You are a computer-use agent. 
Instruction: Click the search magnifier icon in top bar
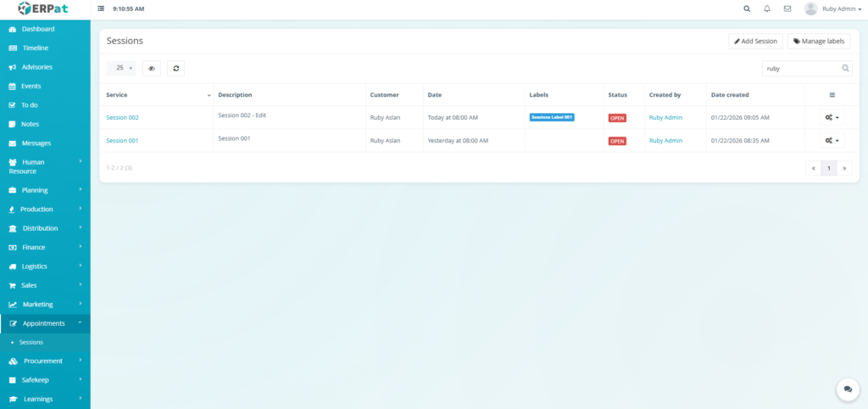pyautogui.click(x=747, y=8)
